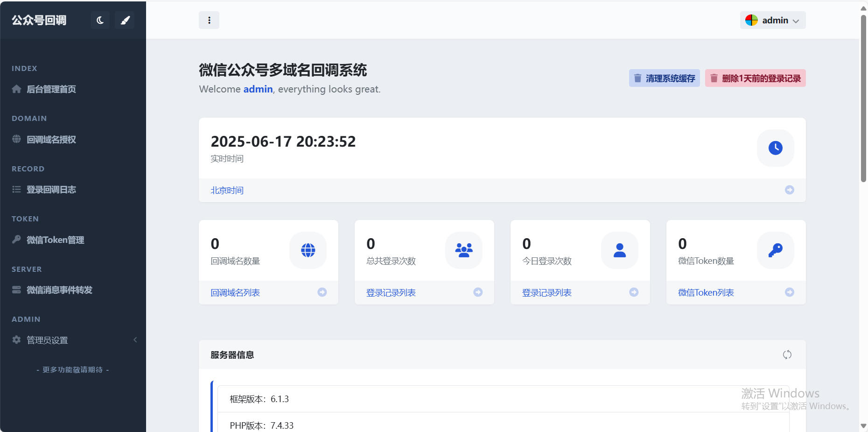Click the 2025-06-17 20:23:52 timestamp
Image resolution: width=868 pixels, height=432 pixels.
(283, 142)
